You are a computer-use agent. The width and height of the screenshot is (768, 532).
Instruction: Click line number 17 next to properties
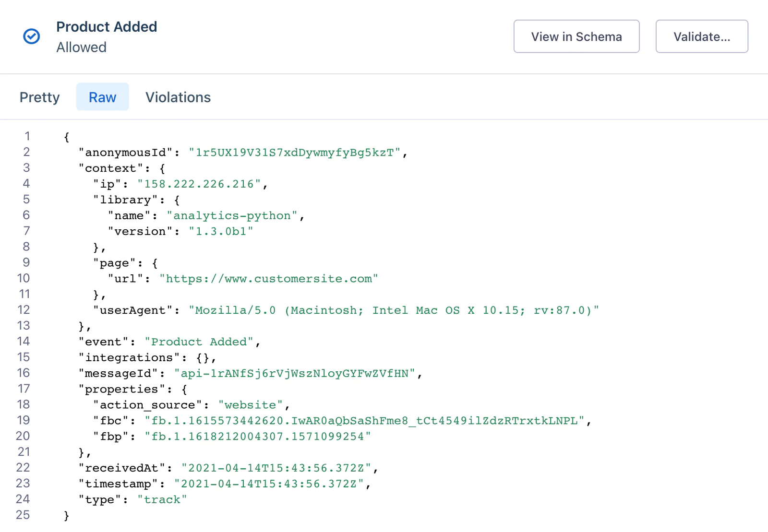(24, 389)
